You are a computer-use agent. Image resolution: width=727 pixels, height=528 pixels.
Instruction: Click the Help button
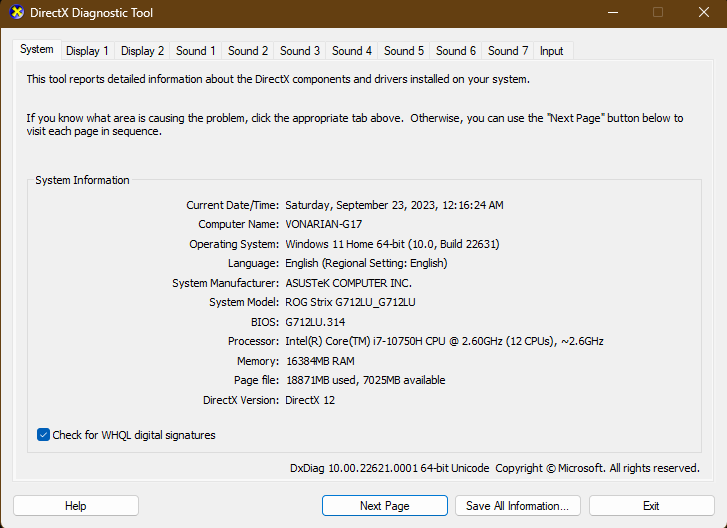pyautogui.click(x=76, y=506)
